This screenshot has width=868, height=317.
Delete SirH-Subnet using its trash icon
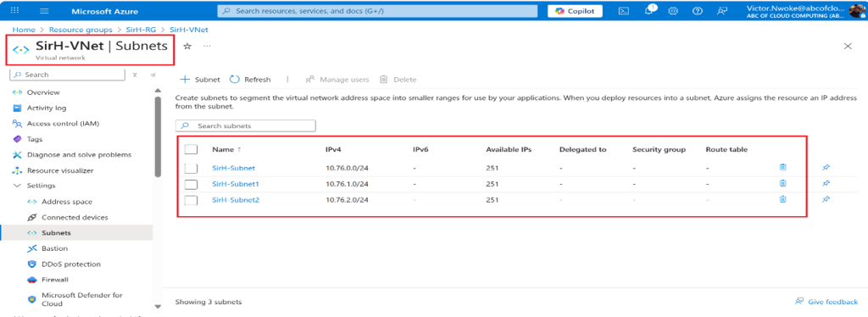782,167
